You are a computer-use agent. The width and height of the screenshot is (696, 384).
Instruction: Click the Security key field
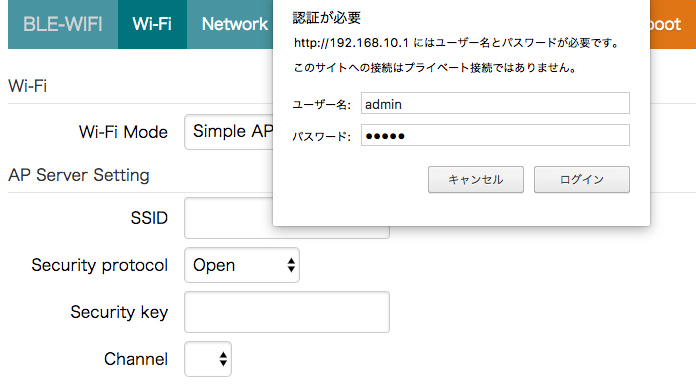(x=287, y=312)
